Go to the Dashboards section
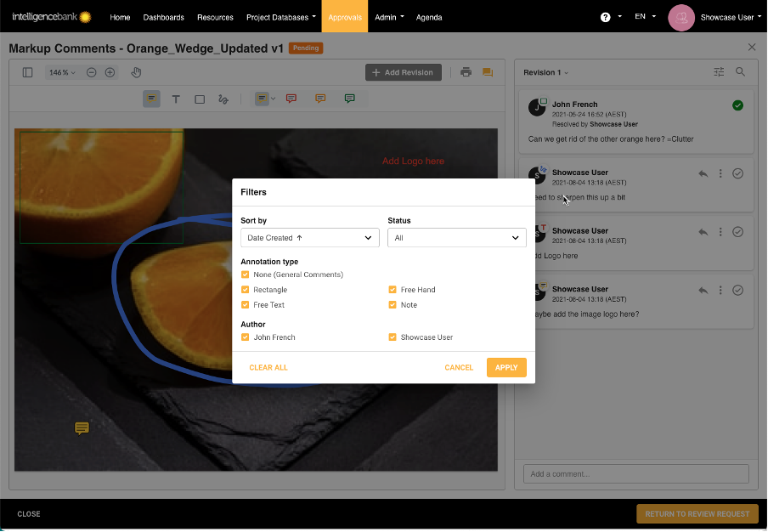The image size is (768, 532). [x=163, y=16]
